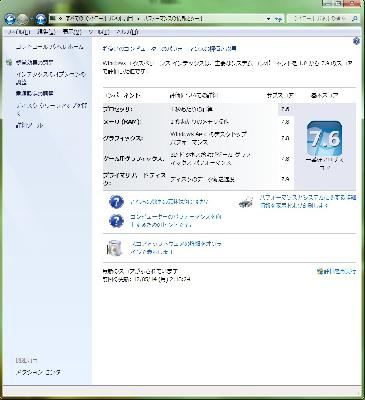Open help with the blue question-mark icon at top right

coord(356,41)
